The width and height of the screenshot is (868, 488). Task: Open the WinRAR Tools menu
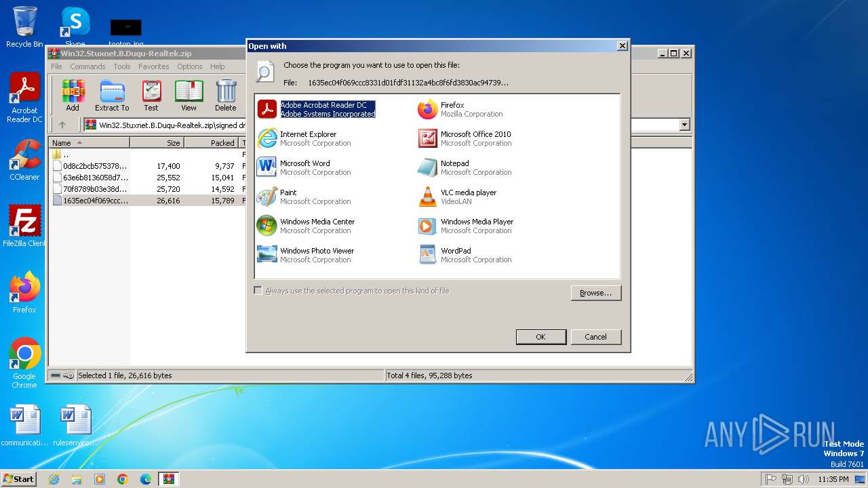[x=122, y=66]
